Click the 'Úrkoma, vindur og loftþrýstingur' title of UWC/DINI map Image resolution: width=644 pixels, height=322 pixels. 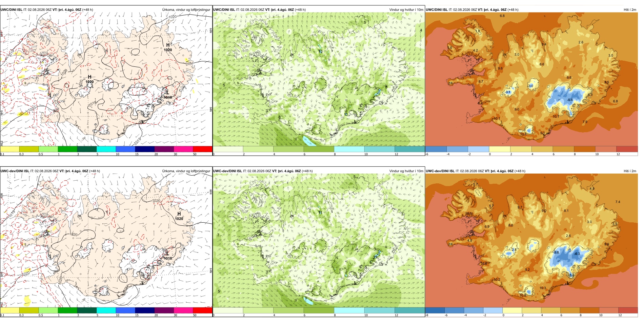pos(186,9)
